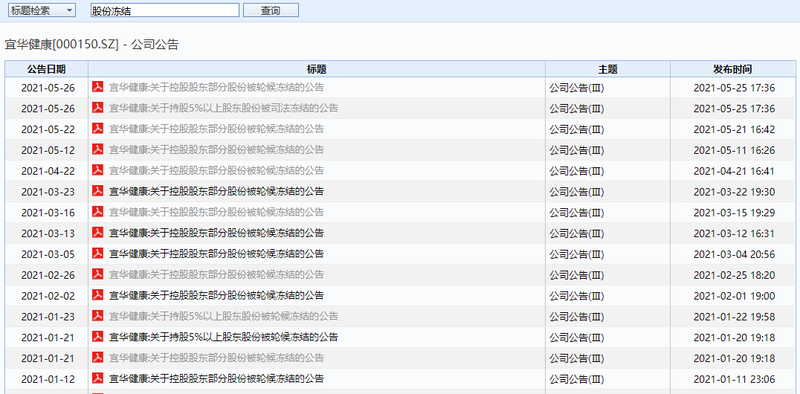Image resolution: width=800 pixels, height=394 pixels.
Task: Open announcement title dated 2021-03-05
Action: [x=216, y=254]
